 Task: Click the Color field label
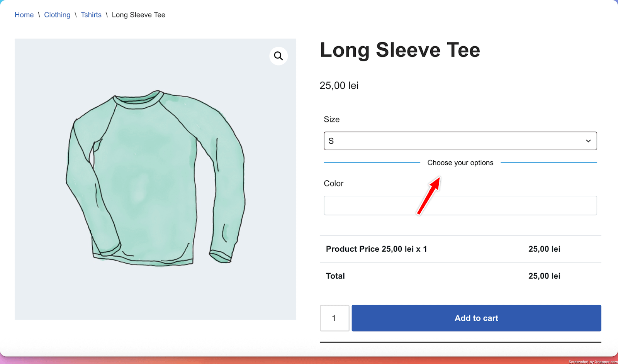click(333, 183)
